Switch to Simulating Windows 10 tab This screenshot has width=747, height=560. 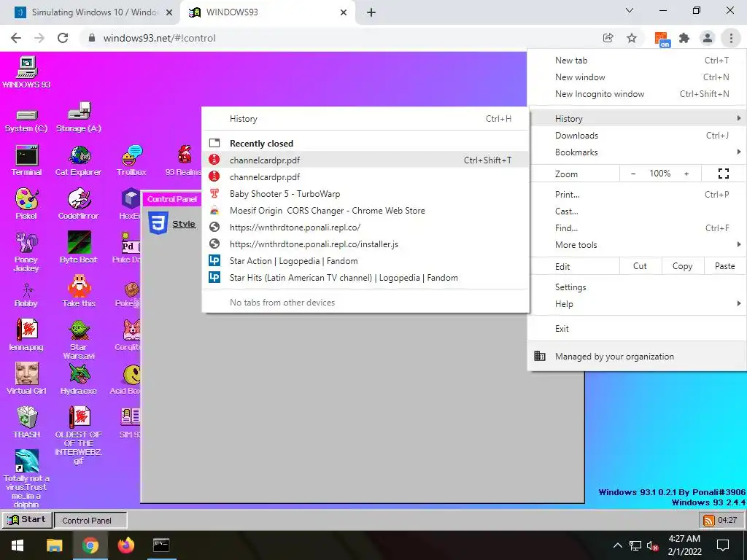(90, 12)
